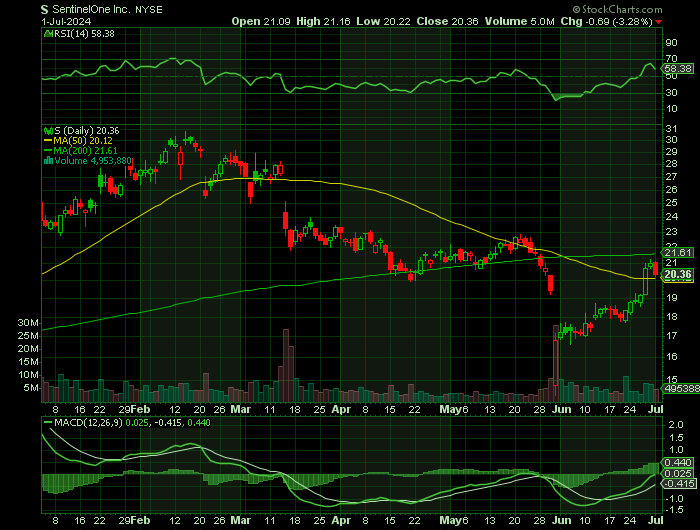700x530 pixels.
Task: Click the Jul label under the MACD panel
Action: 656,521
